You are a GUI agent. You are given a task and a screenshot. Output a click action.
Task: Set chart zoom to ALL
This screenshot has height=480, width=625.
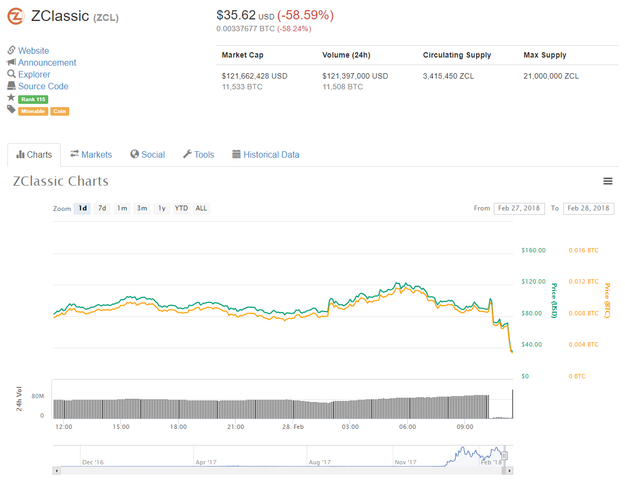click(201, 209)
